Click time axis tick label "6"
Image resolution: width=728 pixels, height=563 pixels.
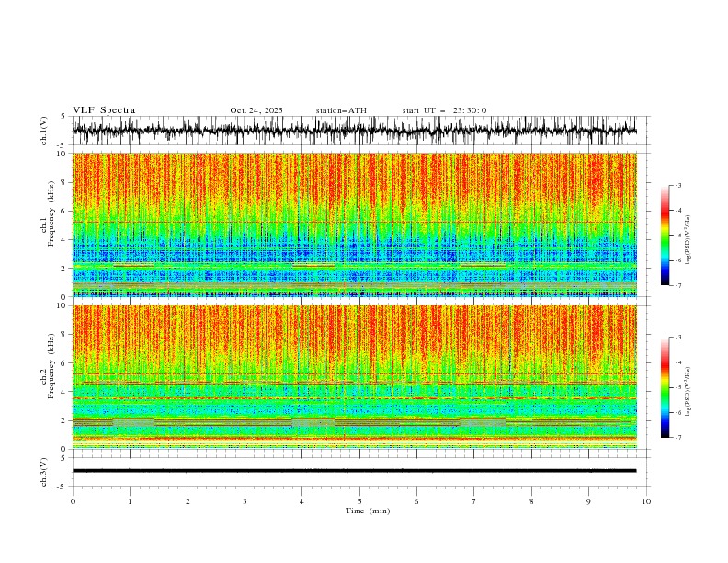coord(416,501)
